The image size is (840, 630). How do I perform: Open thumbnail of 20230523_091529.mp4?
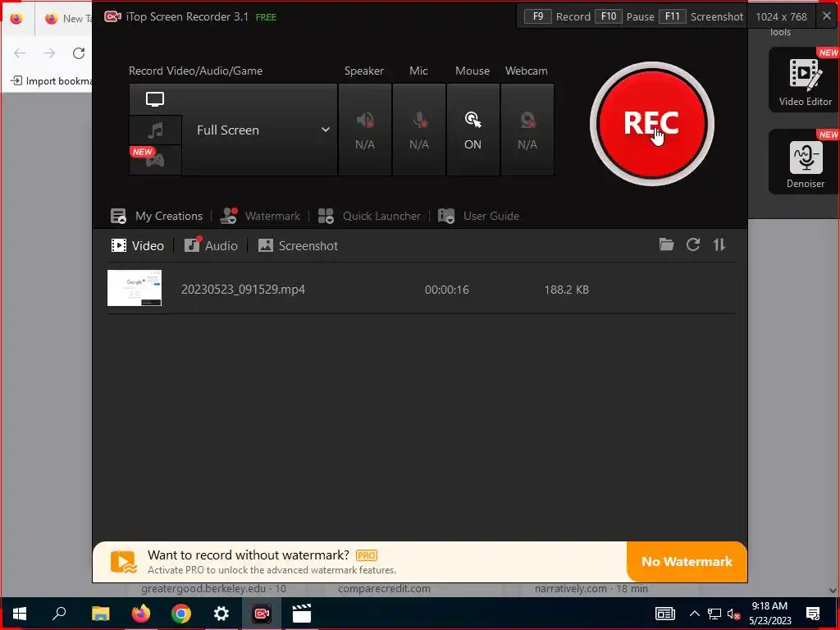coord(135,288)
